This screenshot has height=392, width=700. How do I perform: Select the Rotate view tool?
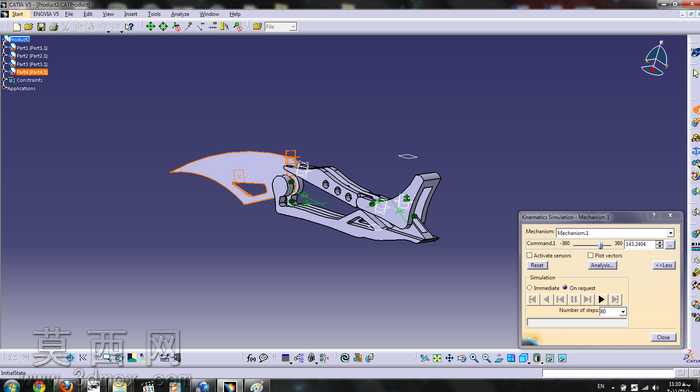(x=462, y=358)
